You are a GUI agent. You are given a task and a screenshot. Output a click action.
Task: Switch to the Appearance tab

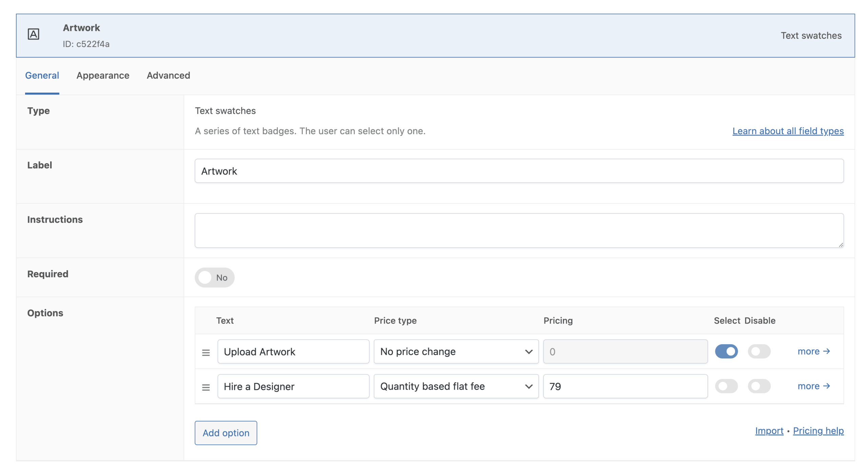(x=103, y=75)
